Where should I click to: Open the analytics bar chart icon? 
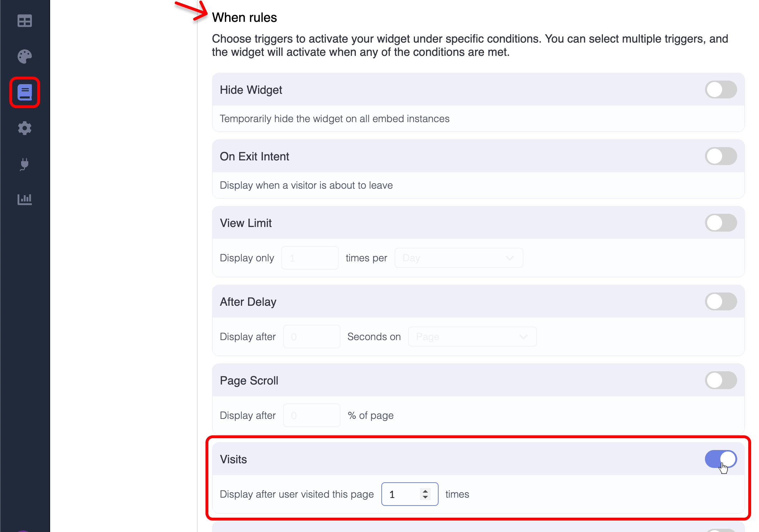25,199
